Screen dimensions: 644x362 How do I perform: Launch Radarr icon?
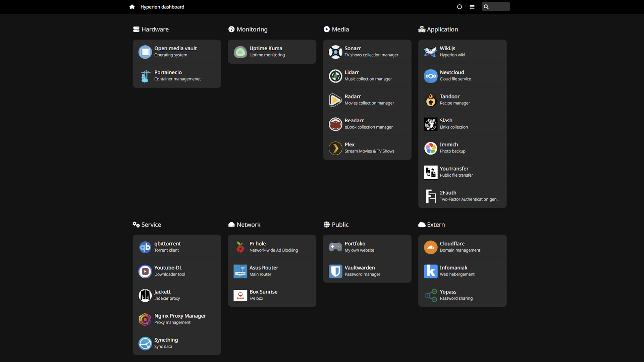coord(335,100)
